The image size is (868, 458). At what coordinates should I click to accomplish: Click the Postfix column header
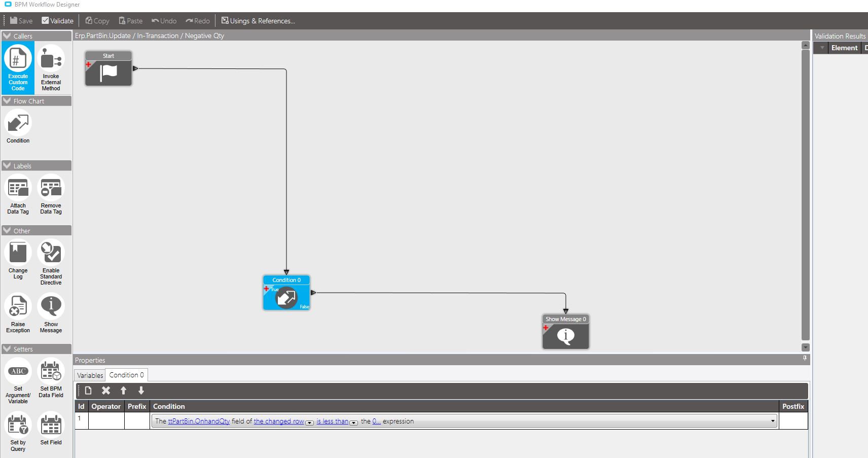(x=793, y=406)
